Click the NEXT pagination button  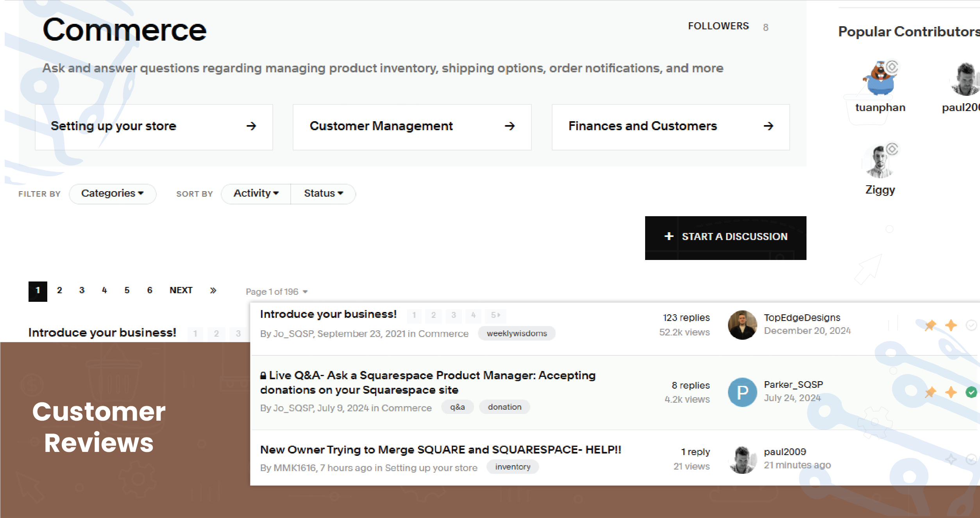[x=181, y=290]
